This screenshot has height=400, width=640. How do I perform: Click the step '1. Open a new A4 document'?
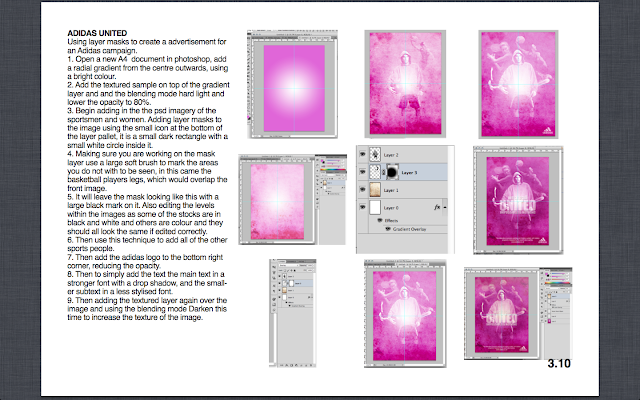(x=148, y=68)
